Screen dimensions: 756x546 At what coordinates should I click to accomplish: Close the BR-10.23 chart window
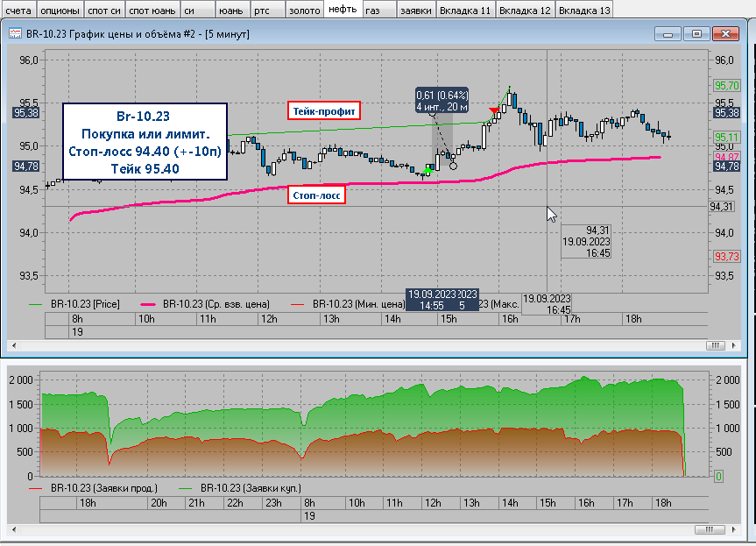pyautogui.click(x=725, y=34)
